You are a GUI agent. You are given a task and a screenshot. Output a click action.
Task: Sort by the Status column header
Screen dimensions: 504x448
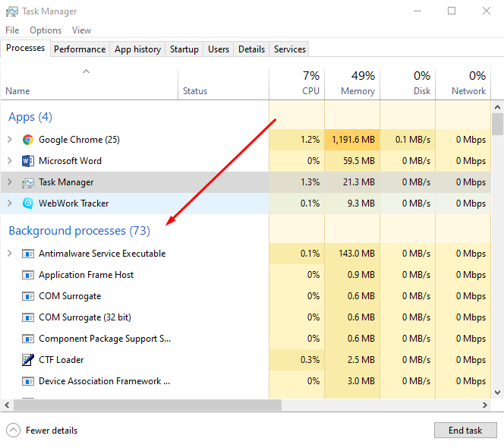click(x=223, y=84)
